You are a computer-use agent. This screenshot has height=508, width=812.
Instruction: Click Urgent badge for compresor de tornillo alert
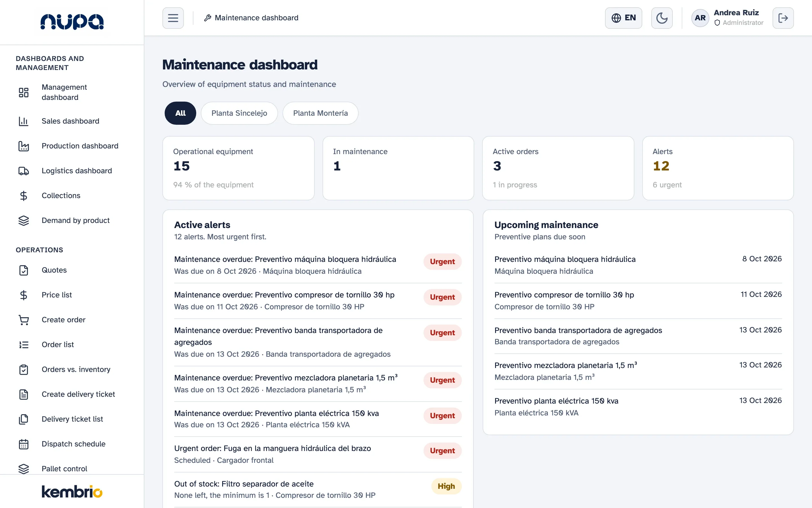tap(442, 297)
